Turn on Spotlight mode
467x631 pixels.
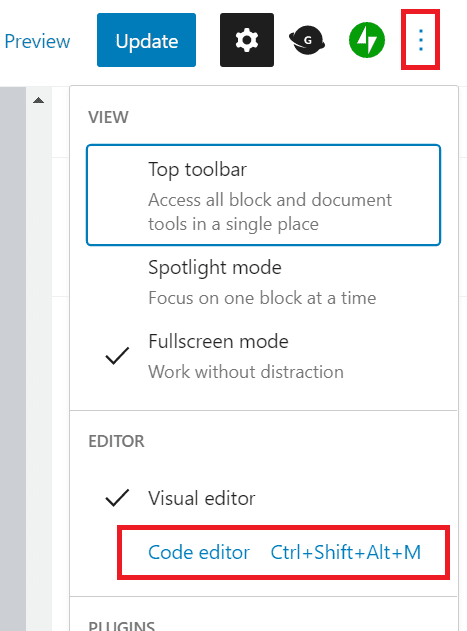pos(264,283)
